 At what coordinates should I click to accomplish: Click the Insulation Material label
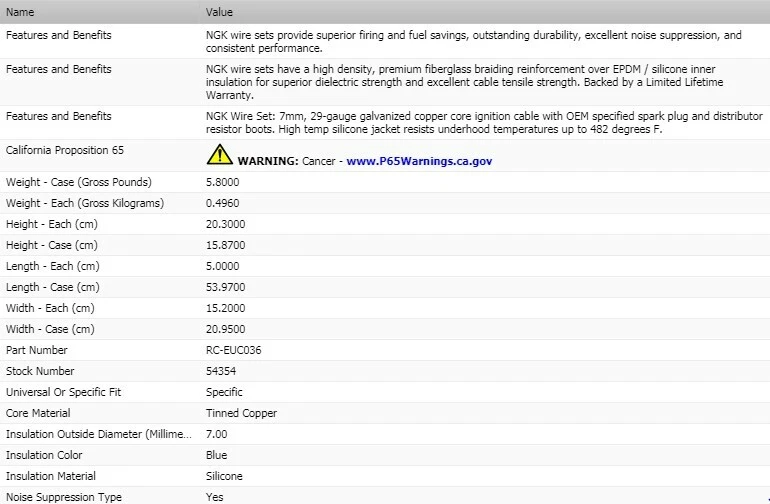click(x=51, y=476)
